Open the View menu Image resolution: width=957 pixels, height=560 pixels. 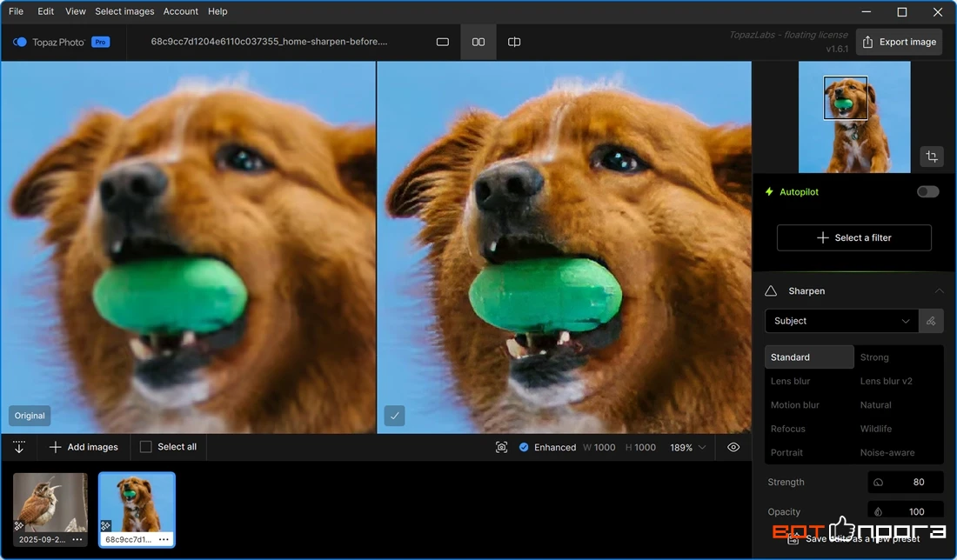point(76,11)
